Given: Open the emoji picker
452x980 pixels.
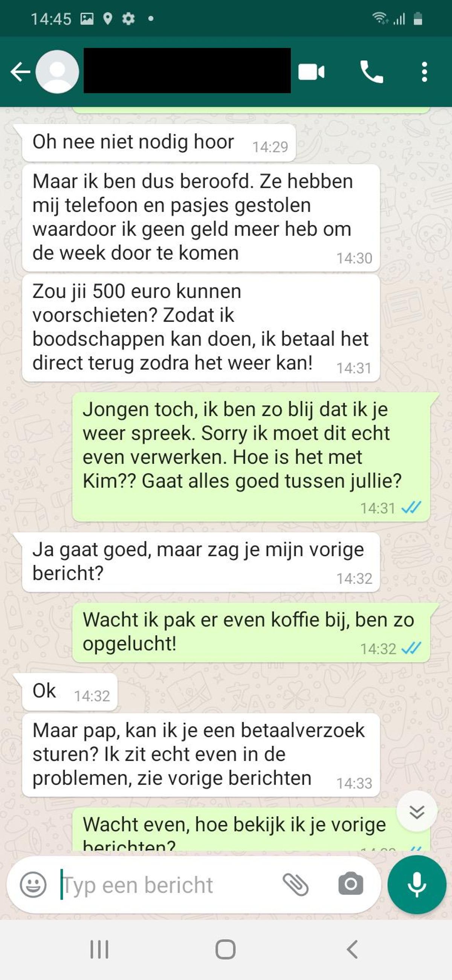Looking at the screenshot, I should coord(33,885).
